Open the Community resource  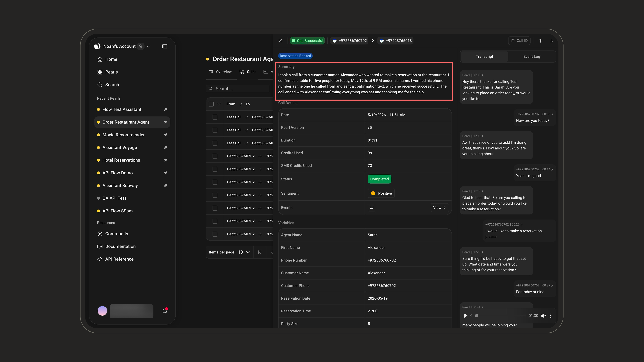(x=132, y=234)
